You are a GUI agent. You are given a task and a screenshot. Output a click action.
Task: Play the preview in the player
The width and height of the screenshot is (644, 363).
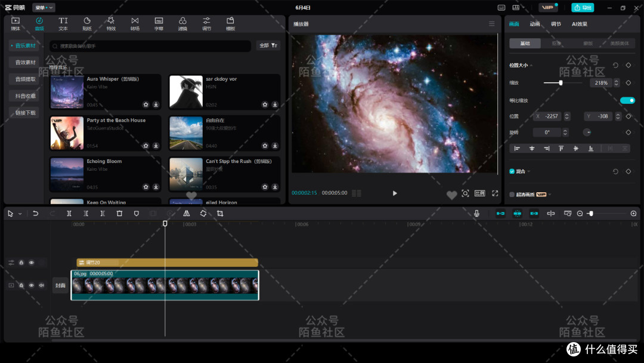[x=395, y=193]
